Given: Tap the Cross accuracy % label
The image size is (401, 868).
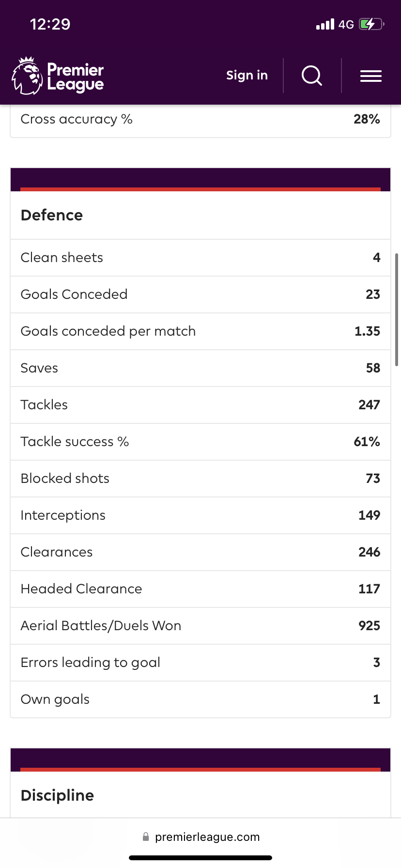Looking at the screenshot, I should [x=77, y=119].
